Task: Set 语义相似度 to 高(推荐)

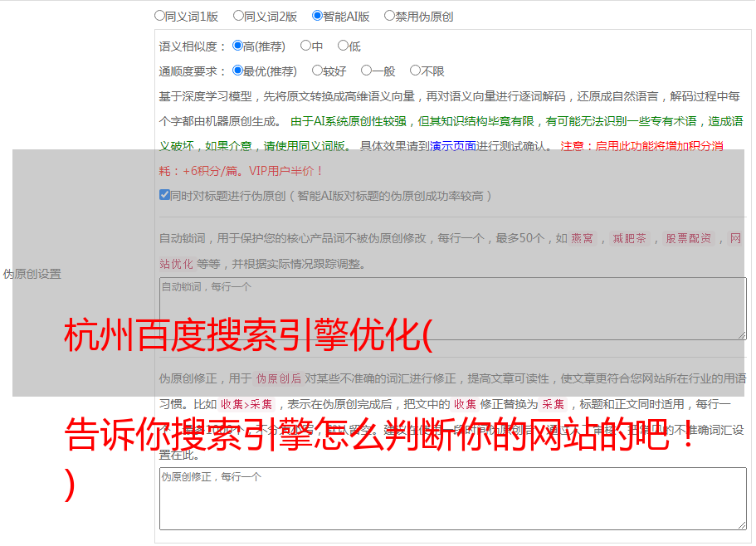Action: 237,46
